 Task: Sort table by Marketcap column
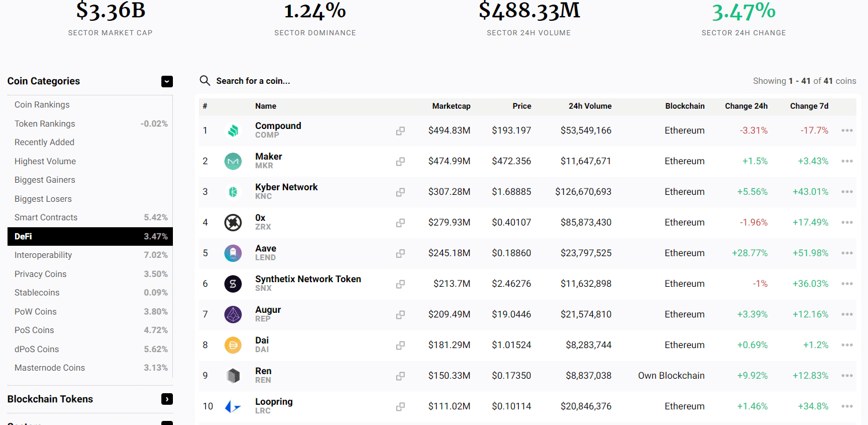coord(451,106)
